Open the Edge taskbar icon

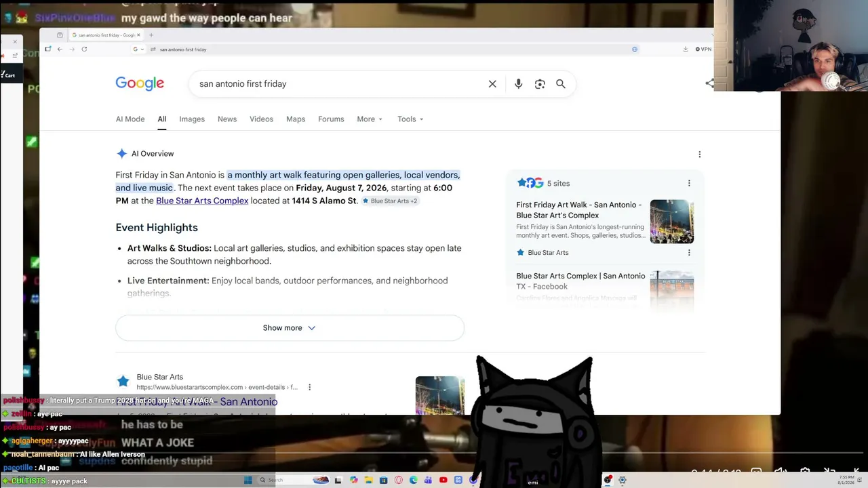pyautogui.click(x=413, y=480)
